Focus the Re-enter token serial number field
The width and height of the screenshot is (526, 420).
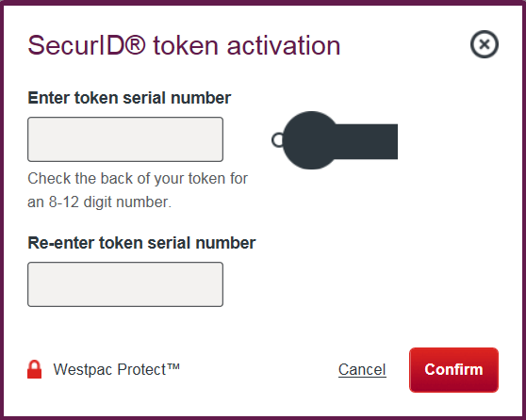pos(125,284)
